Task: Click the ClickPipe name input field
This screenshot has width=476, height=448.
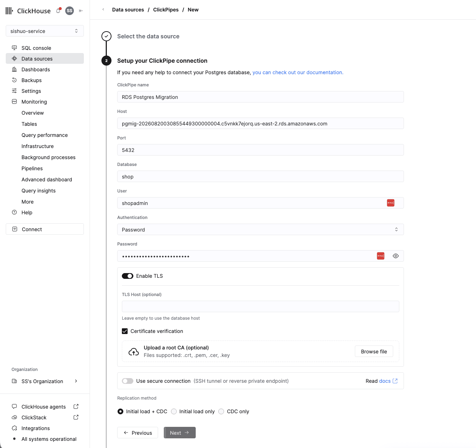Action: click(261, 97)
